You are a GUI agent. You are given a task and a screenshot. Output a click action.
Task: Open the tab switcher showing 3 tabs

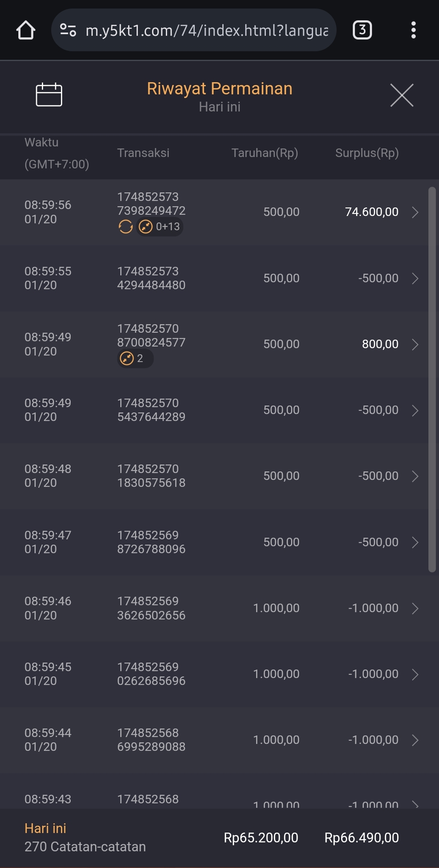(x=362, y=30)
